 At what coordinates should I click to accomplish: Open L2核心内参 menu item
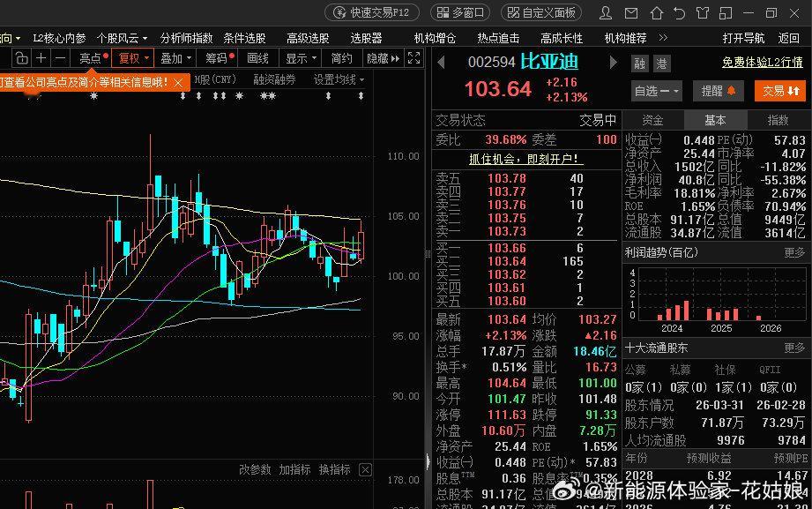point(59,38)
